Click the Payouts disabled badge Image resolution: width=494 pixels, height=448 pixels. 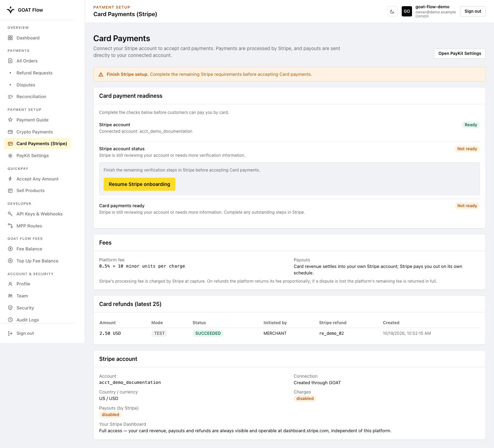click(x=110, y=415)
